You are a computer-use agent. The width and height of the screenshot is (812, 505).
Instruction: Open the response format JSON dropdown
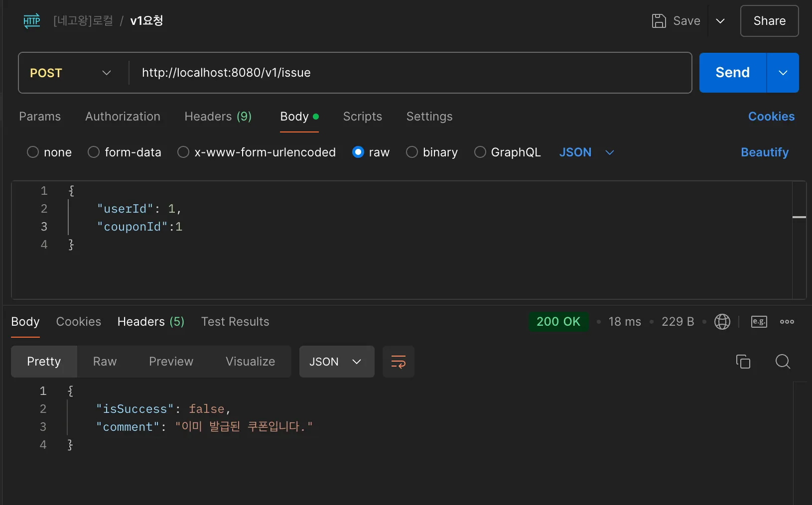tap(336, 362)
